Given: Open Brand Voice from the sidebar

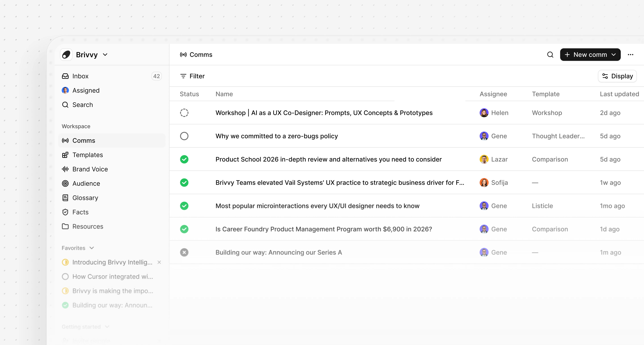Looking at the screenshot, I should (x=90, y=169).
